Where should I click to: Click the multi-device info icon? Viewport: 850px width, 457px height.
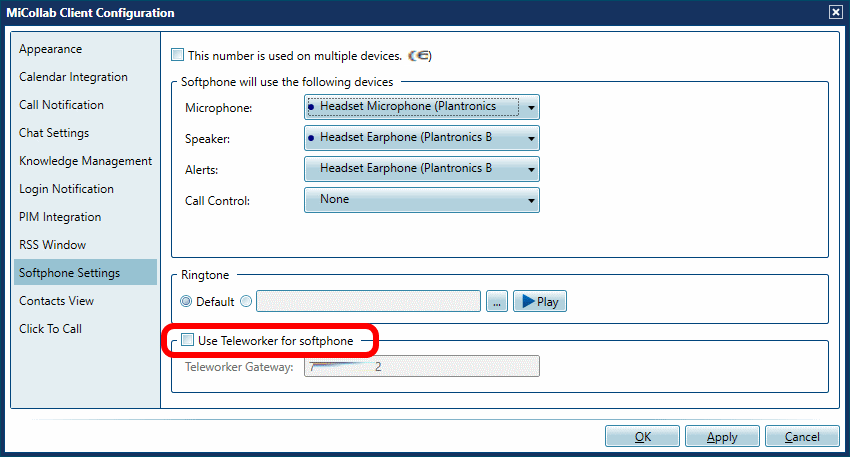(420, 56)
